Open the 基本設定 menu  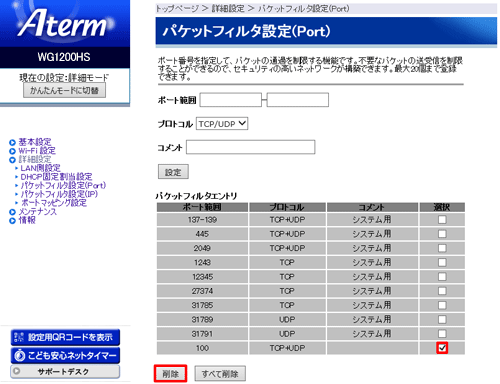click(35, 142)
